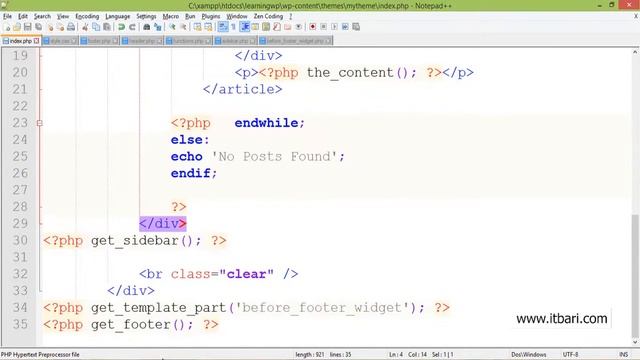The width and height of the screenshot is (640, 360).
Task: Cut selection using the scissors icon
Action: 85,27
